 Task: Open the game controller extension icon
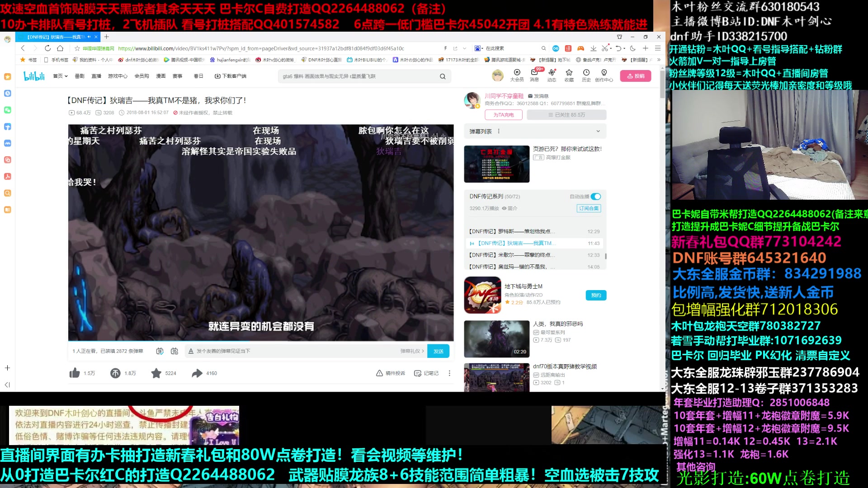pos(580,48)
